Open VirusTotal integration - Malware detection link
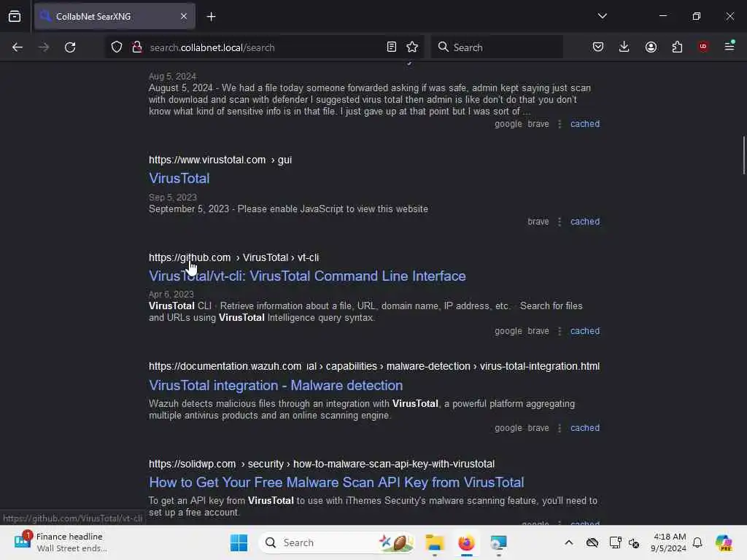747x560 pixels. coord(276,385)
